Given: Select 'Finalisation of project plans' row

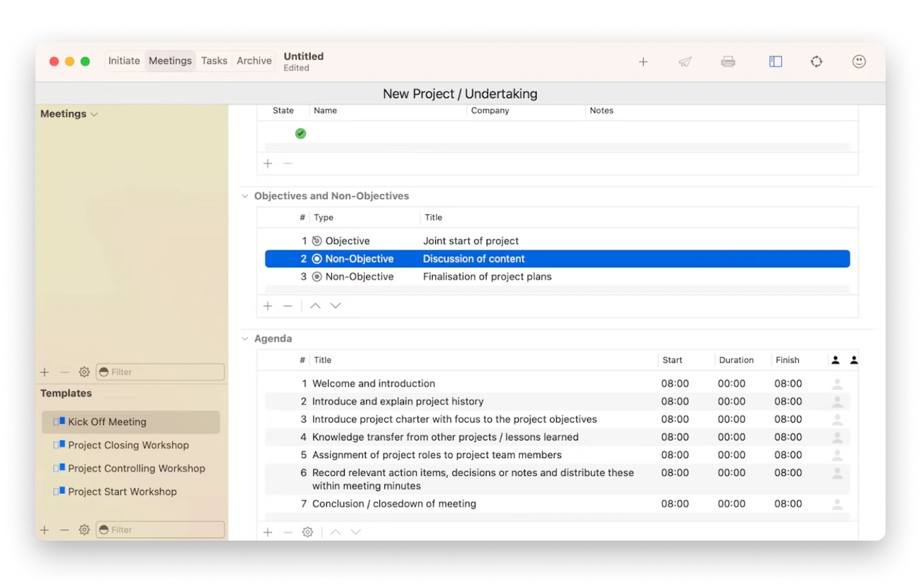Looking at the screenshot, I should [x=557, y=277].
